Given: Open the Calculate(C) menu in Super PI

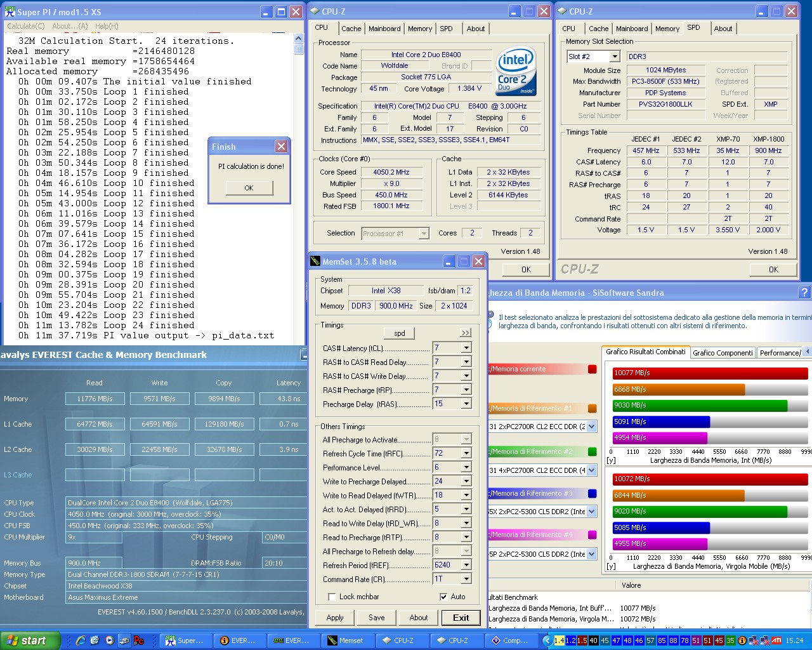Looking at the screenshot, I should (25, 26).
